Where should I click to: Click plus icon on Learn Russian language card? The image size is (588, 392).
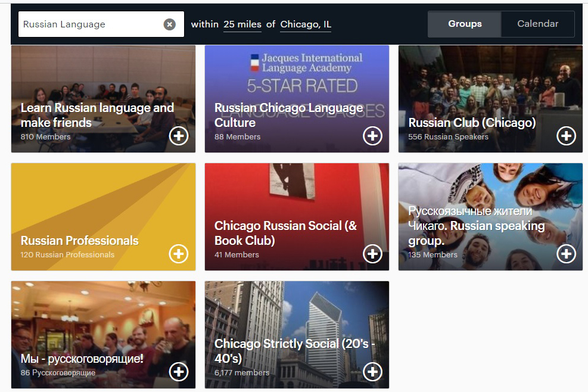(x=179, y=136)
